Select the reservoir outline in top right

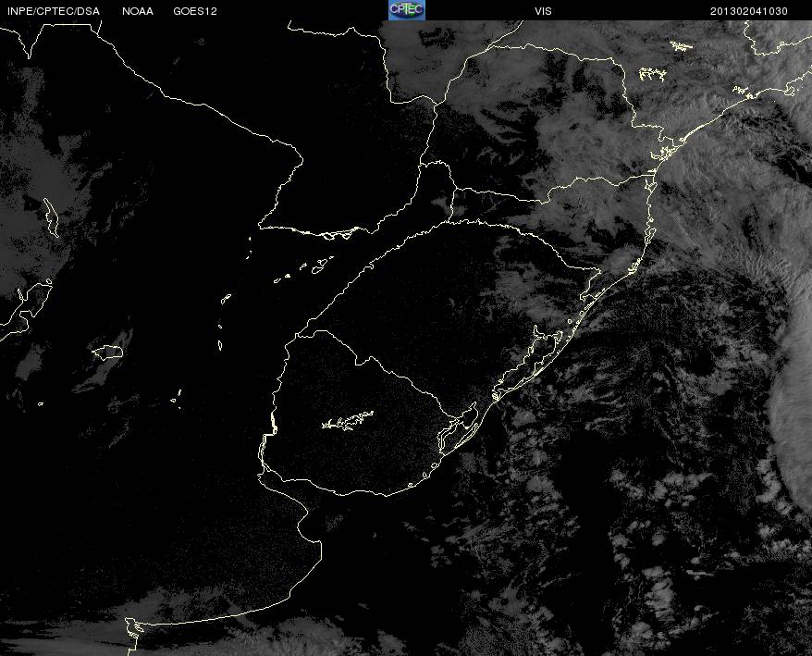(682, 46)
